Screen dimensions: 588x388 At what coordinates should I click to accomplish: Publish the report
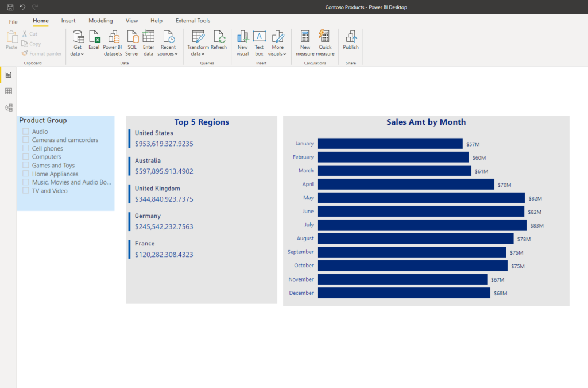pos(351,40)
